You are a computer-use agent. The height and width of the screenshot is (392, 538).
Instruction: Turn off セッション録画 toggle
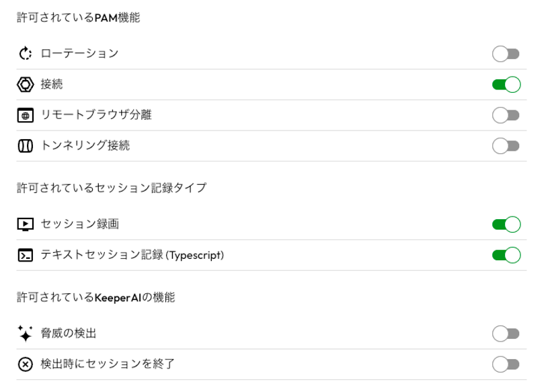[x=506, y=224]
